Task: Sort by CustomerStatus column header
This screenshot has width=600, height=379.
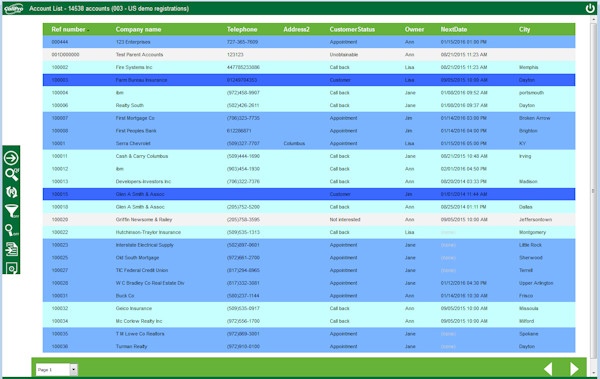Action: pos(352,29)
